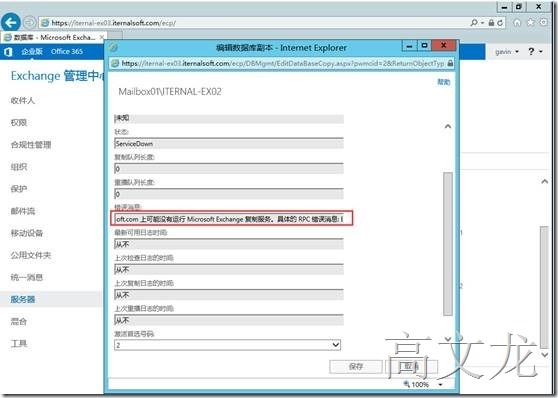558x398 pixels.
Task: Click the browser forward arrow
Action: click(29, 23)
